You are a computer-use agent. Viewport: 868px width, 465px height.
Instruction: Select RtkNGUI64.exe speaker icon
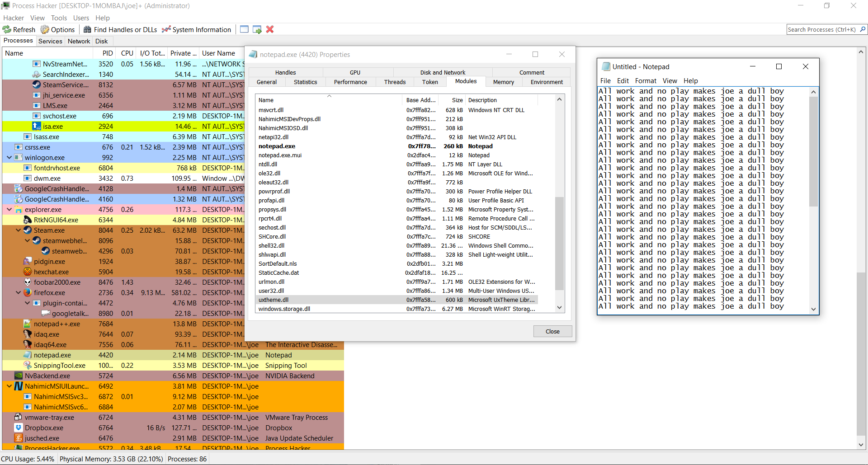tap(28, 220)
